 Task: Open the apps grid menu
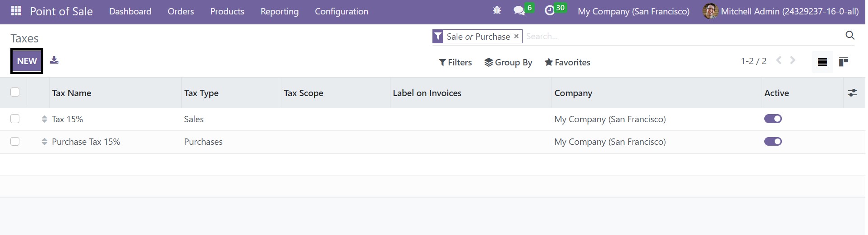16,11
